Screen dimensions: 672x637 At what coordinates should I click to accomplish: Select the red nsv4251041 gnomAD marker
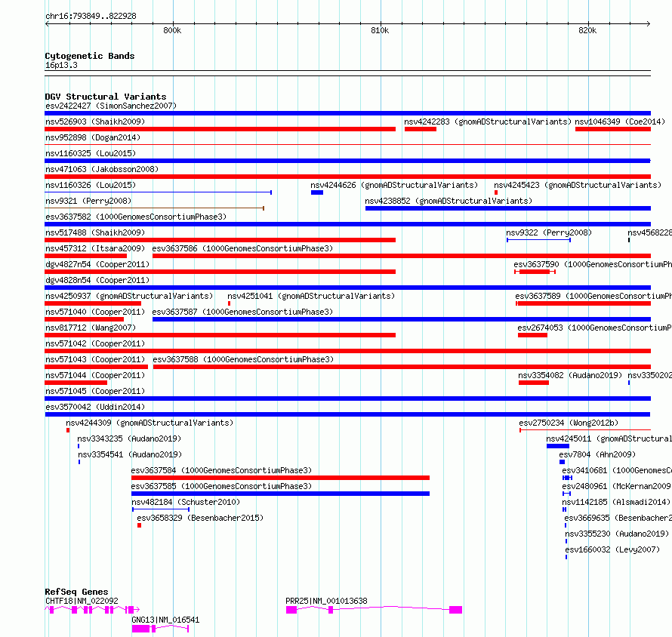pos(230,303)
